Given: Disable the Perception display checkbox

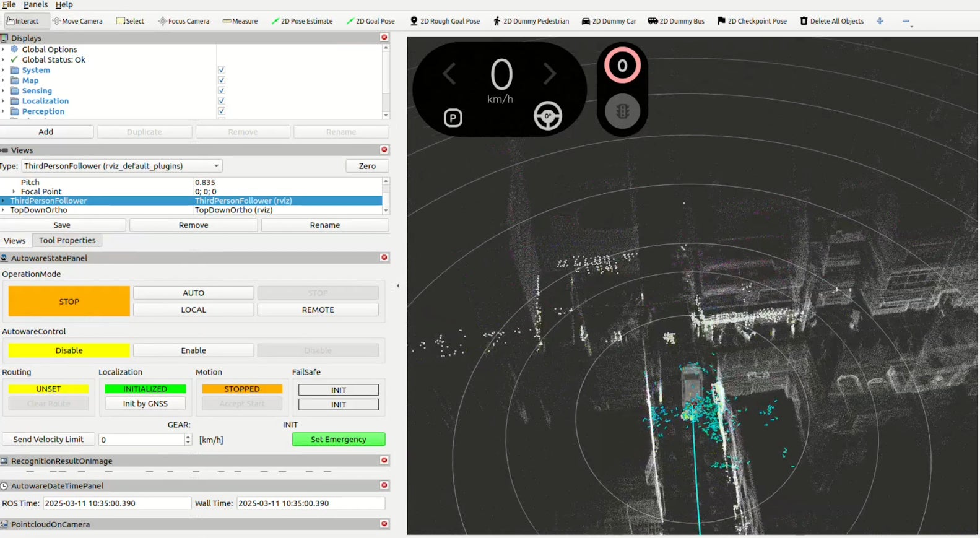Looking at the screenshot, I should pyautogui.click(x=221, y=111).
